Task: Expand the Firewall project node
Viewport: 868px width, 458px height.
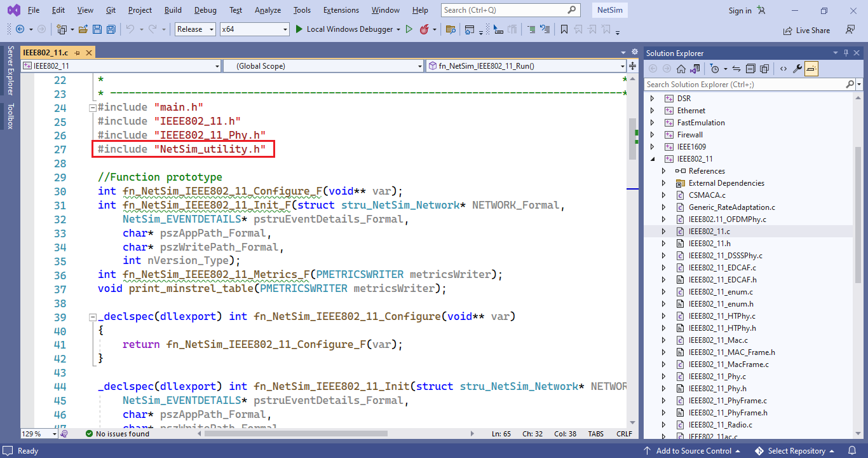Action: pos(652,135)
